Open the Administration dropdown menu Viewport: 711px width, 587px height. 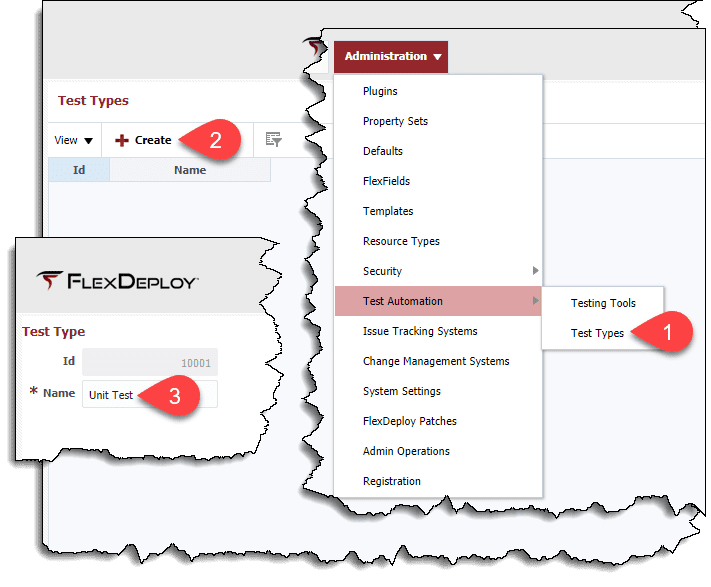pos(390,57)
